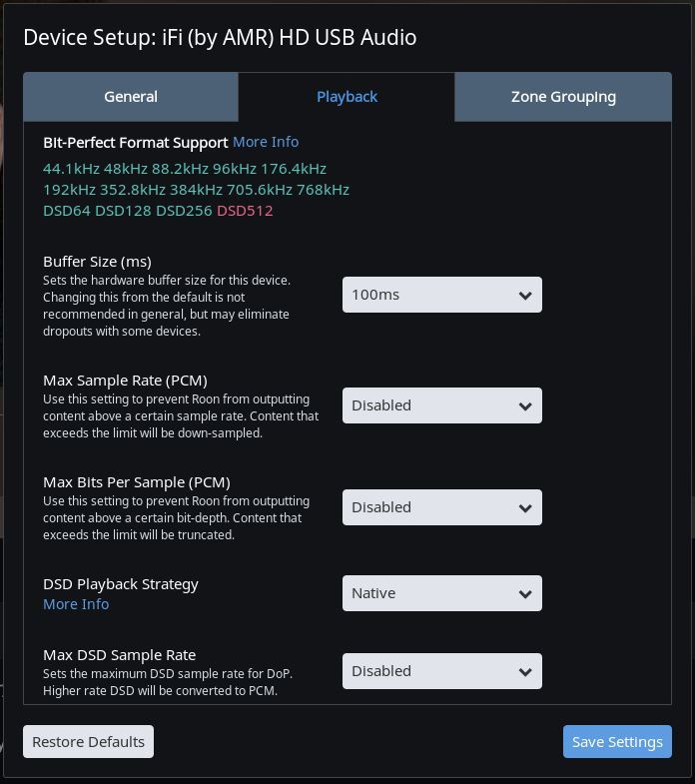Click the Max Sample Rate (PCM) heading

coord(125,381)
